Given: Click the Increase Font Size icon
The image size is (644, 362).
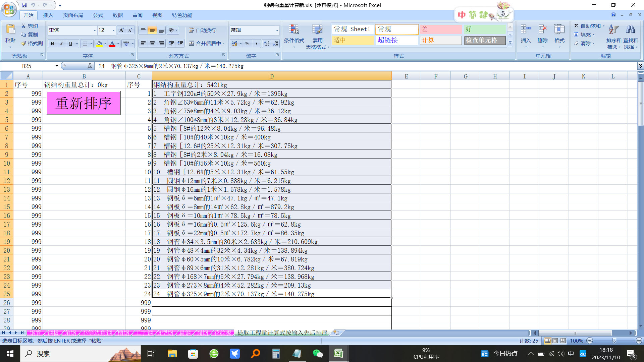Looking at the screenshot, I should [x=121, y=30].
